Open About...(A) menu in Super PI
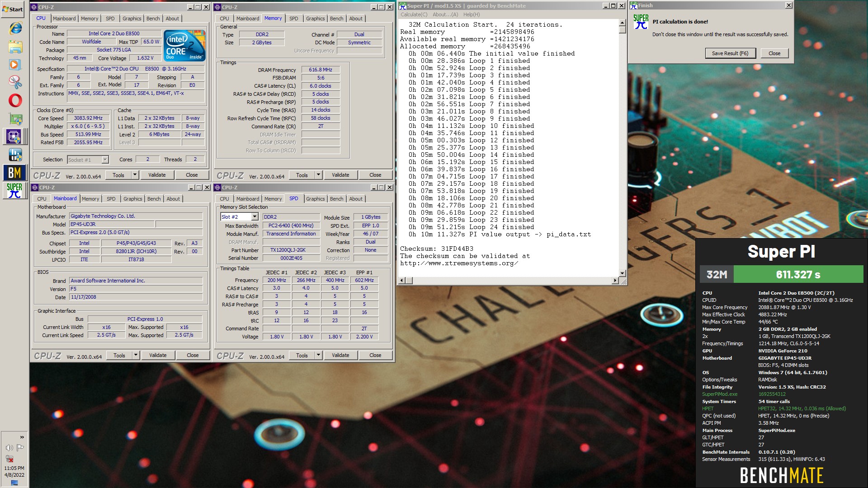Image resolution: width=868 pixels, height=488 pixels. [445, 14]
